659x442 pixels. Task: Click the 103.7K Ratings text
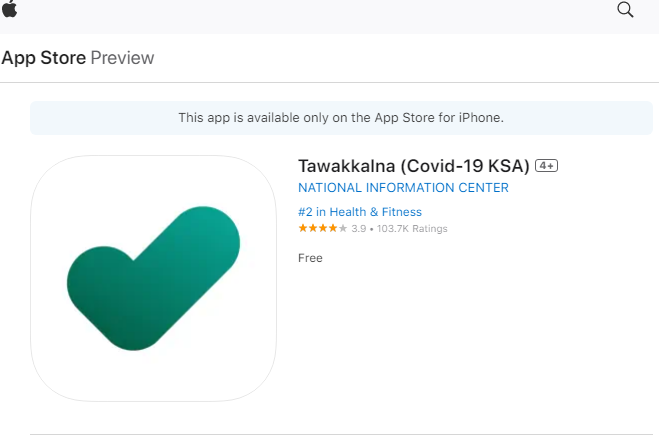point(412,229)
